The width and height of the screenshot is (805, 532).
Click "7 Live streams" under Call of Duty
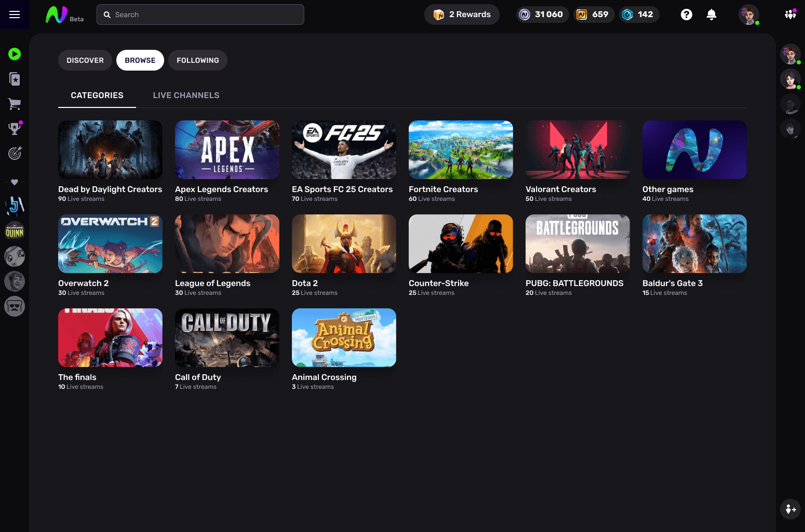[196, 387]
